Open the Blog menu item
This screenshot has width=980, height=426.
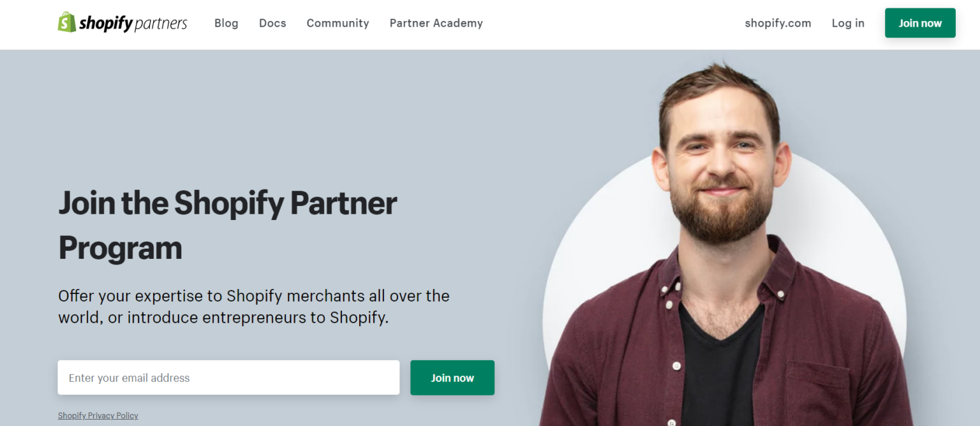226,23
